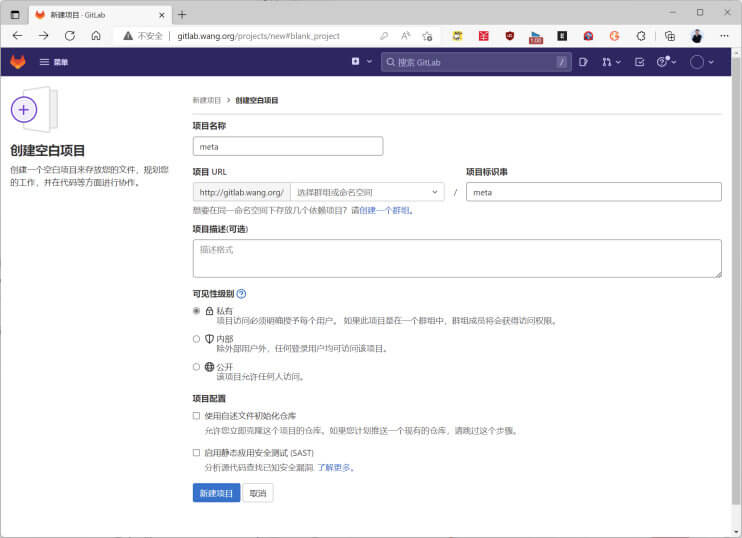Click the purple plus circle illustration
Screen dimensions: 742x538
[x=24, y=110]
